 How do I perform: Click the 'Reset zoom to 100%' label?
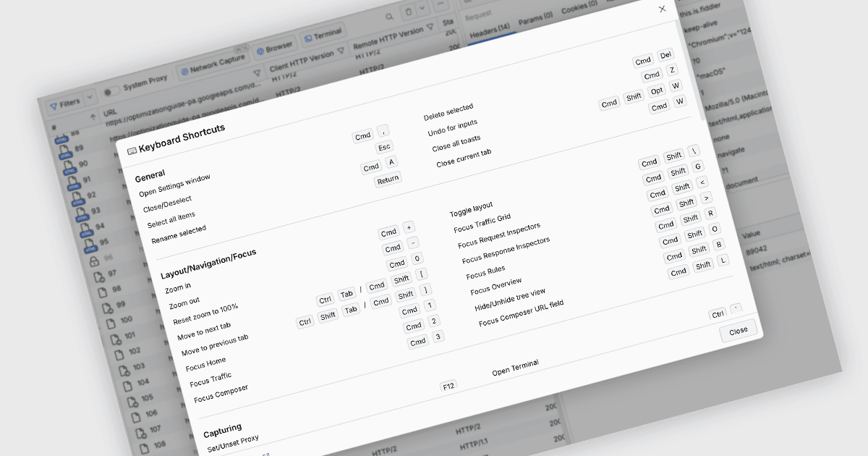tap(205, 313)
